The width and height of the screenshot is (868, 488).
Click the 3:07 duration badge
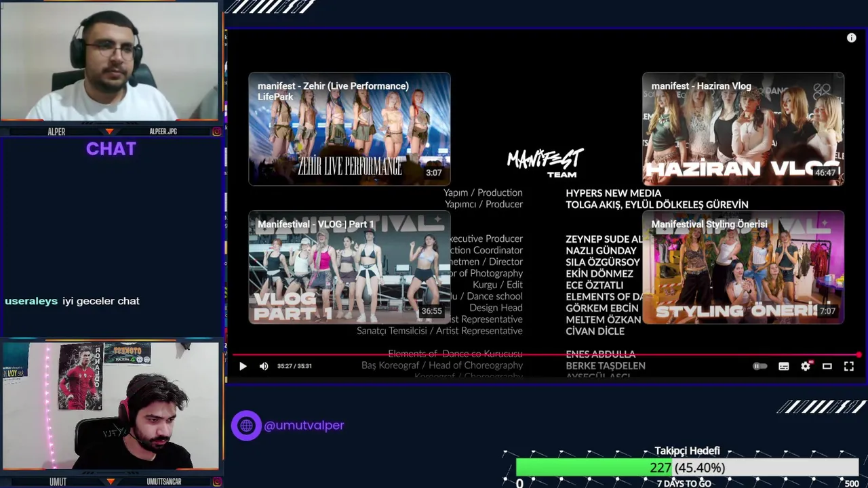pos(434,173)
